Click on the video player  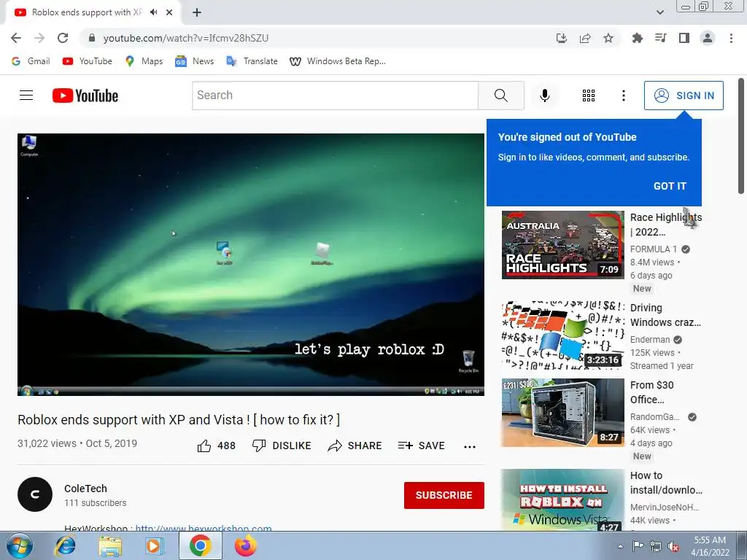(x=251, y=264)
